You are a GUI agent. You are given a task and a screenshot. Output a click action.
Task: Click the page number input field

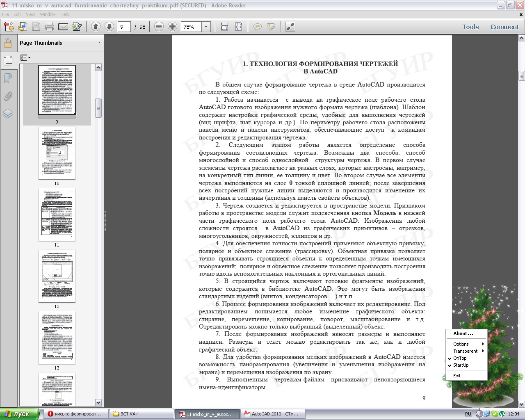point(124,27)
